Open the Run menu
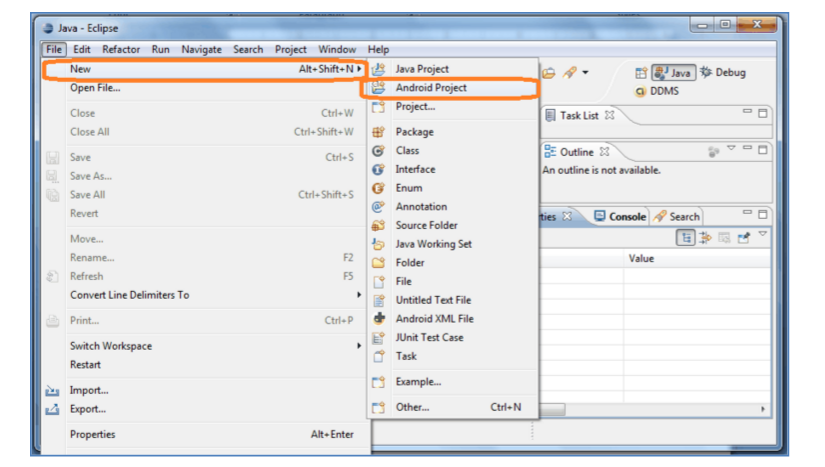 (x=160, y=49)
